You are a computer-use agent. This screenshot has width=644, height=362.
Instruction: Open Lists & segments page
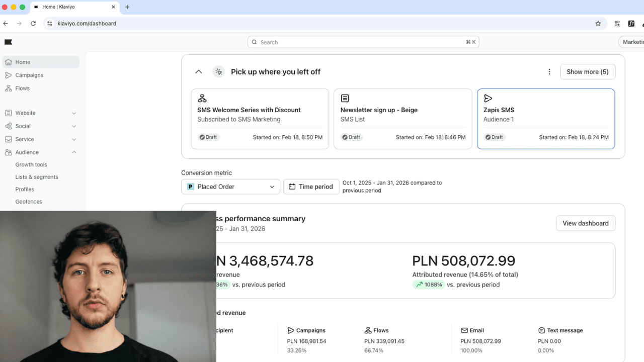point(37,177)
